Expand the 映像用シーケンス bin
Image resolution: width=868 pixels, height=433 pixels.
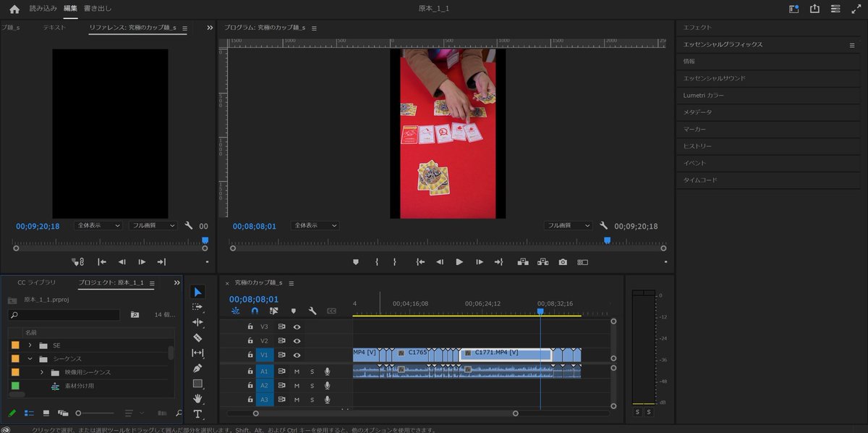(x=42, y=372)
